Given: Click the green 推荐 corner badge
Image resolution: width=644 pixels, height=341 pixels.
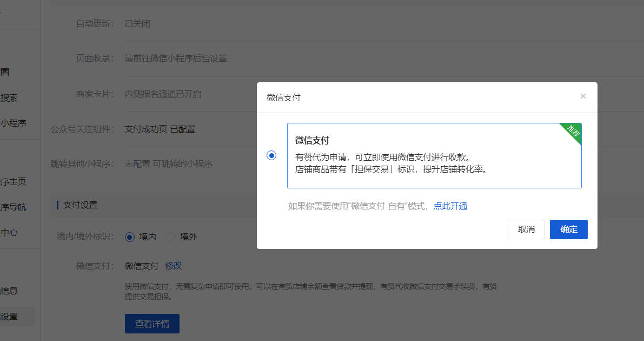Looking at the screenshot, I should 573,131.
